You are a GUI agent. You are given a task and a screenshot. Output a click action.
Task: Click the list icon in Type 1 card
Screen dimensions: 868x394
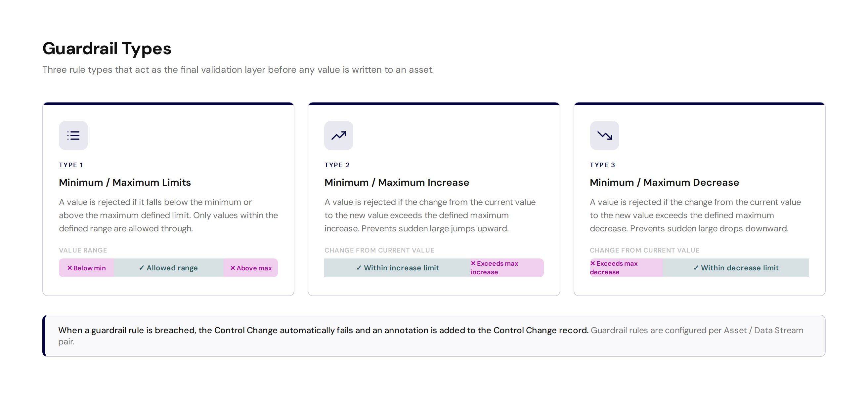coord(73,136)
